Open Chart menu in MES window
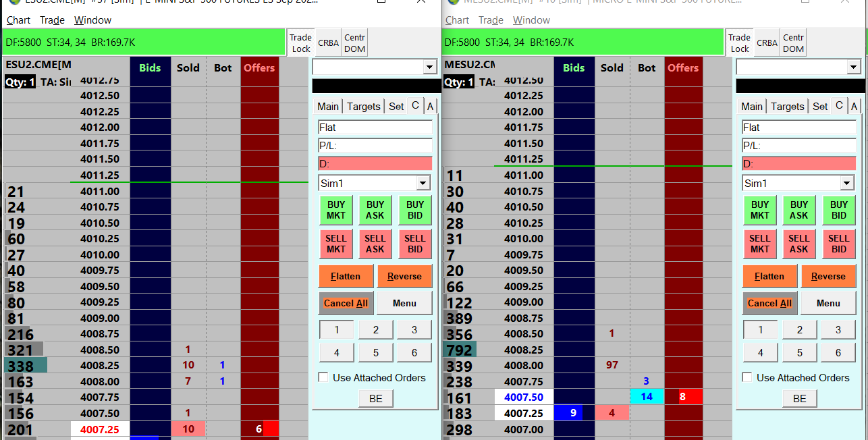Screen dimensions: 868x440 point(458,20)
